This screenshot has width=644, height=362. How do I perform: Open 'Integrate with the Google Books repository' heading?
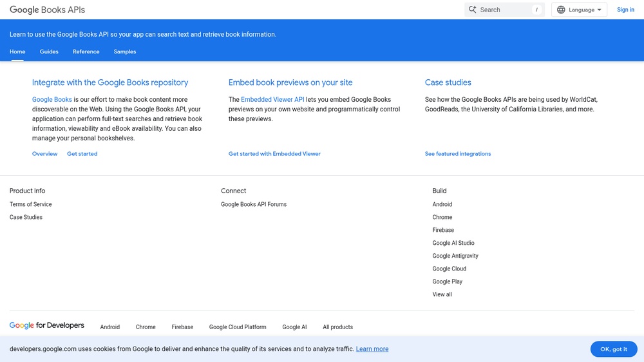pyautogui.click(x=110, y=82)
